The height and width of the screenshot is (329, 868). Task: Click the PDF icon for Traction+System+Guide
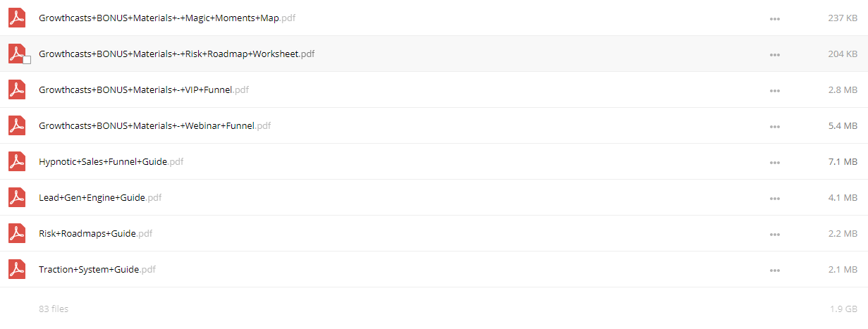coord(17,269)
